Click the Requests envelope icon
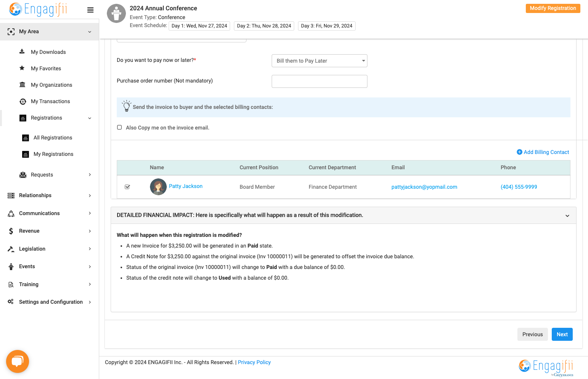This screenshot has width=588, height=379. pos(23,175)
